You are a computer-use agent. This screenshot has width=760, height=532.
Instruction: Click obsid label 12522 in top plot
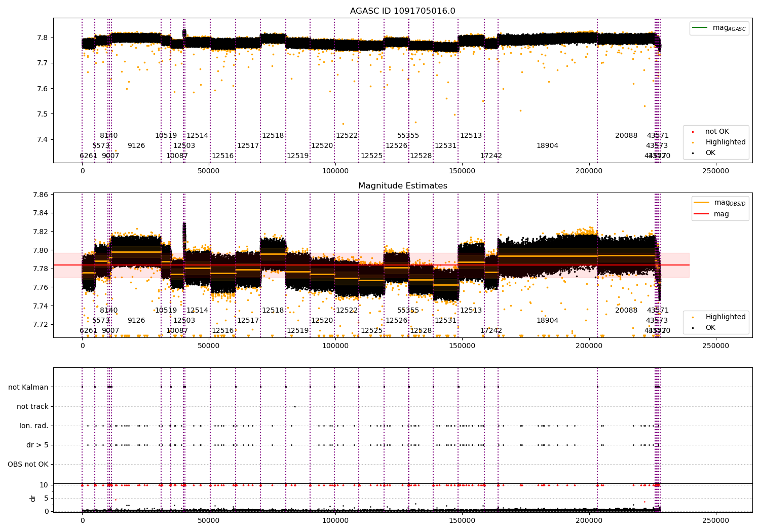tap(347, 136)
